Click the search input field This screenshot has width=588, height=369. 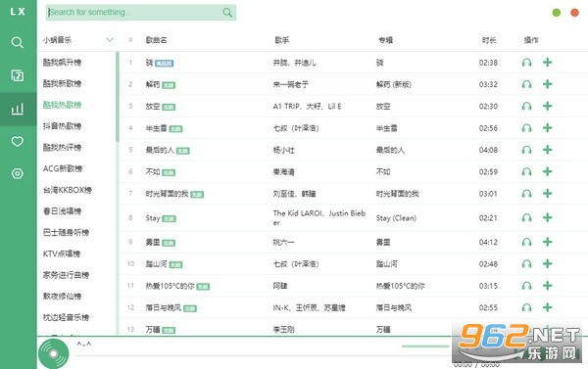141,13
